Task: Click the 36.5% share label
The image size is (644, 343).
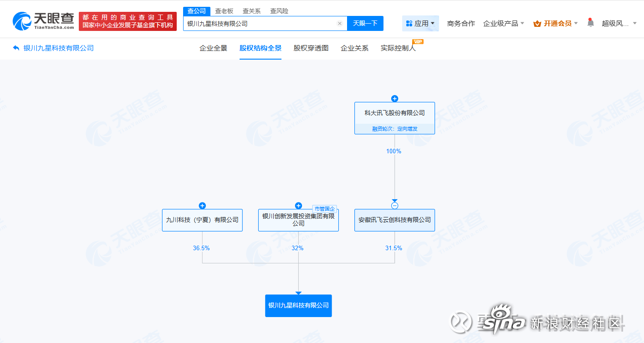Action: pos(201,248)
